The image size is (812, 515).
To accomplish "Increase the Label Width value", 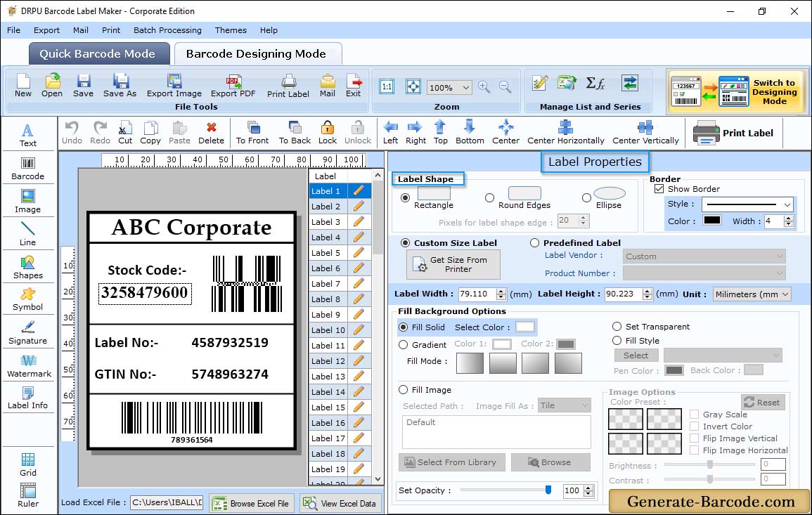I will click(501, 291).
